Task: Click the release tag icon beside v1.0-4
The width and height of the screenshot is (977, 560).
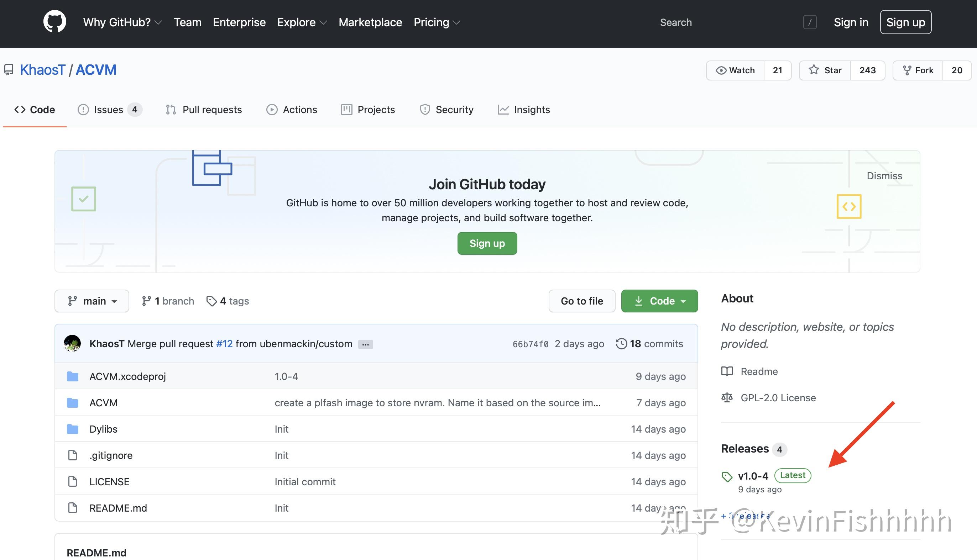Action: point(727,476)
